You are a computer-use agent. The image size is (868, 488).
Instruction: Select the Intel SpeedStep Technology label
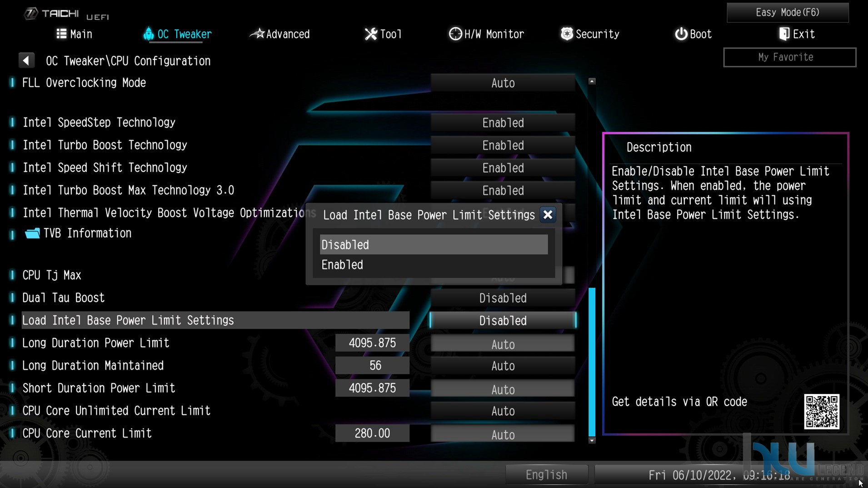[x=99, y=123]
